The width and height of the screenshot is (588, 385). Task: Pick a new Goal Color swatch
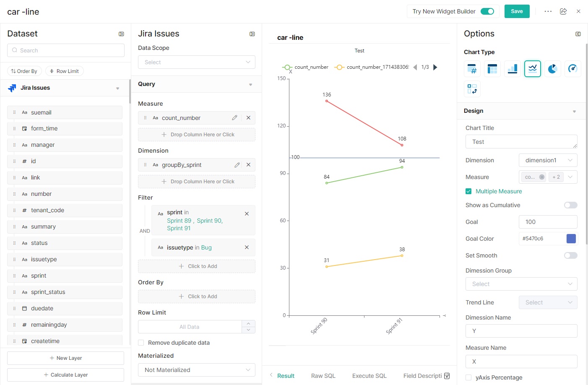(x=571, y=238)
